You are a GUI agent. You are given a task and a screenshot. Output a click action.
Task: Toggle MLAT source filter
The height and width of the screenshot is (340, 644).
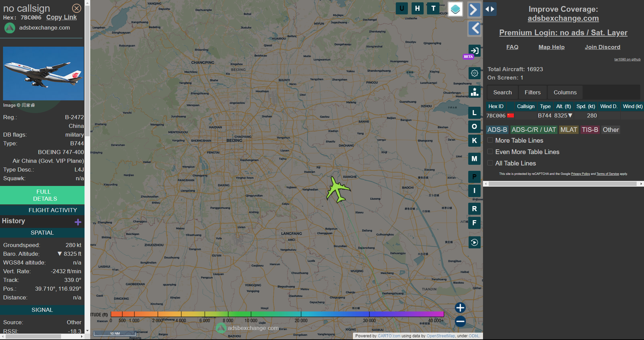click(569, 130)
